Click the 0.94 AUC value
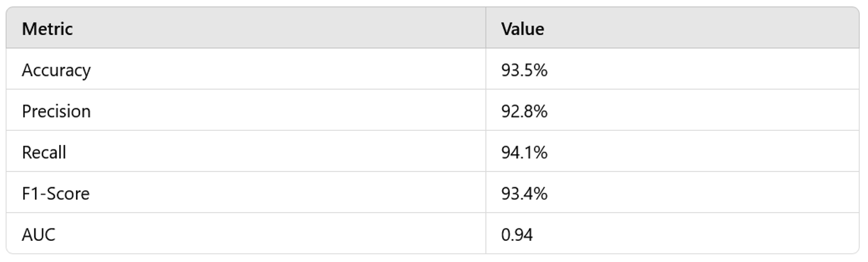The height and width of the screenshot is (262, 868). [517, 235]
